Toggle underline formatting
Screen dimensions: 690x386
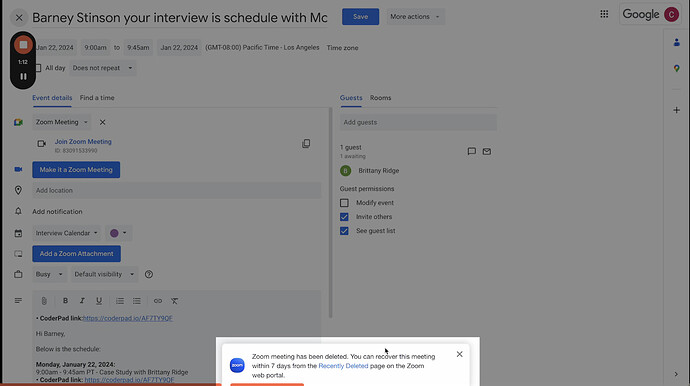tap(99, 301)
